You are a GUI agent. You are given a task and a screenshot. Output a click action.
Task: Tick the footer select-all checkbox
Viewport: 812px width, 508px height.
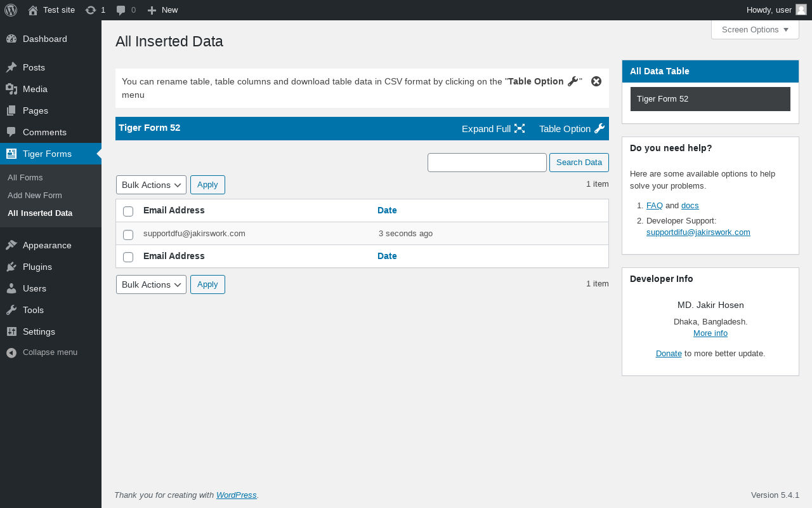click(x=128, y=257)
